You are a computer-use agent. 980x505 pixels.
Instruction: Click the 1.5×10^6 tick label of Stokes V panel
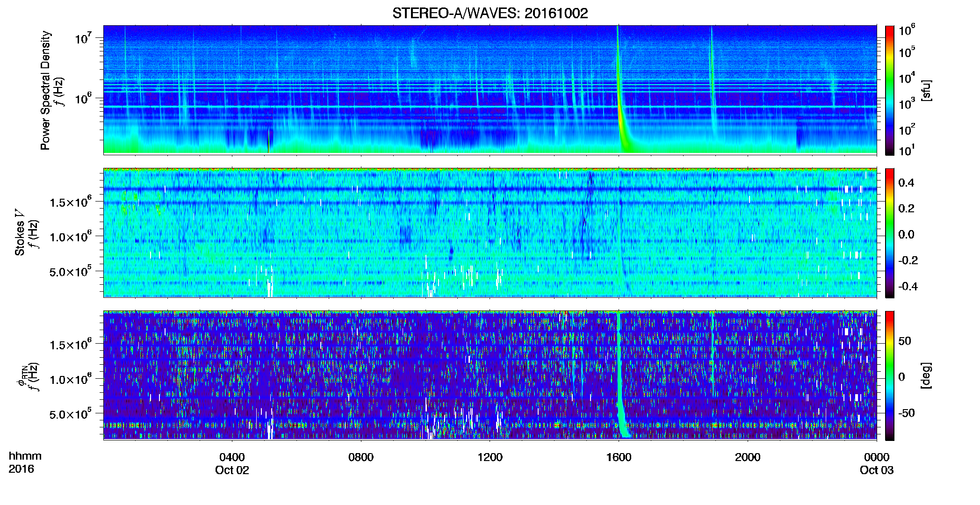[x=71, y=202]
